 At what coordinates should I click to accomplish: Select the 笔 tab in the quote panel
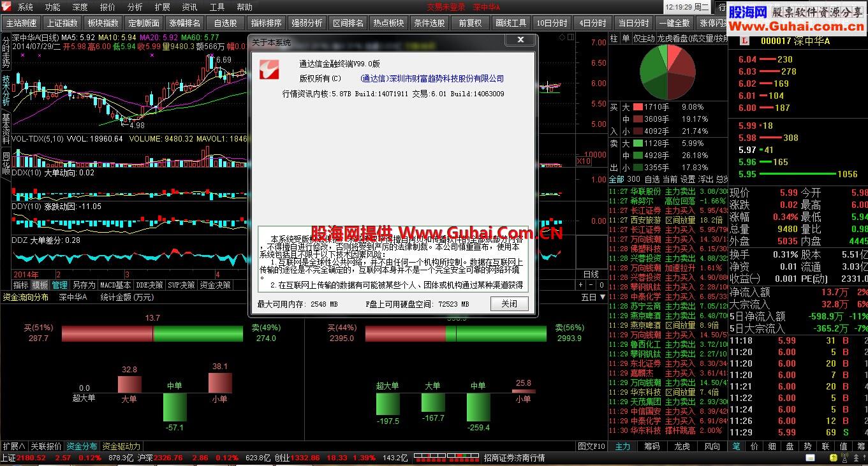(x=737, y=446)
